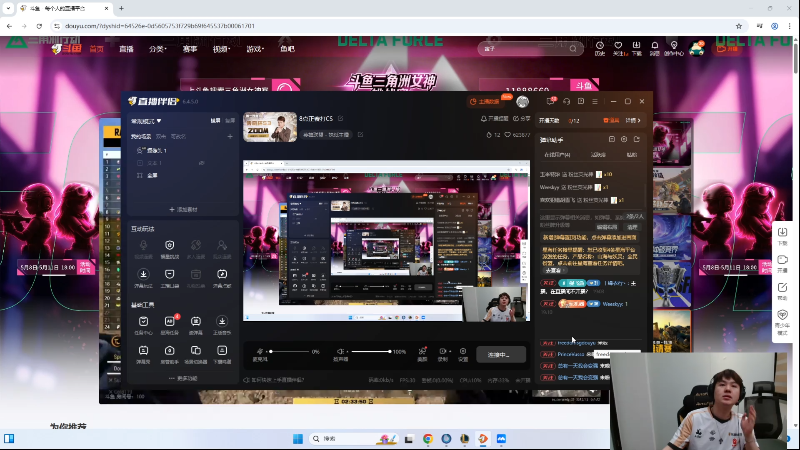Open the beauty filter (美颜) icon
Image resolution: width=800 pixels, height=450 pixels.
[x=422, y=354]
